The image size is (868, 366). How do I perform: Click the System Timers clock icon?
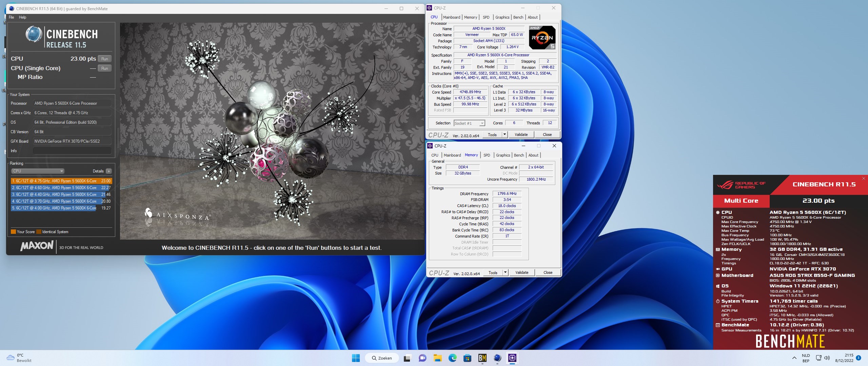[x=717, y=301]
